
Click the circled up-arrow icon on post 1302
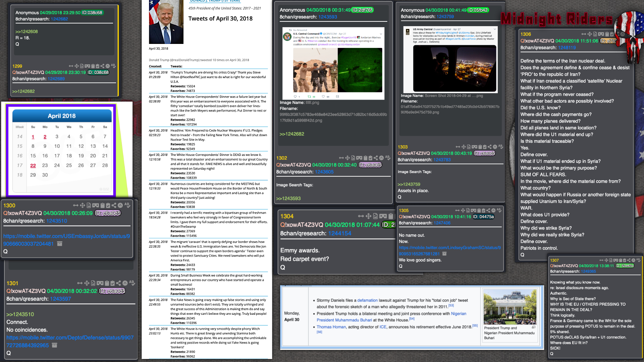(381, 158)
